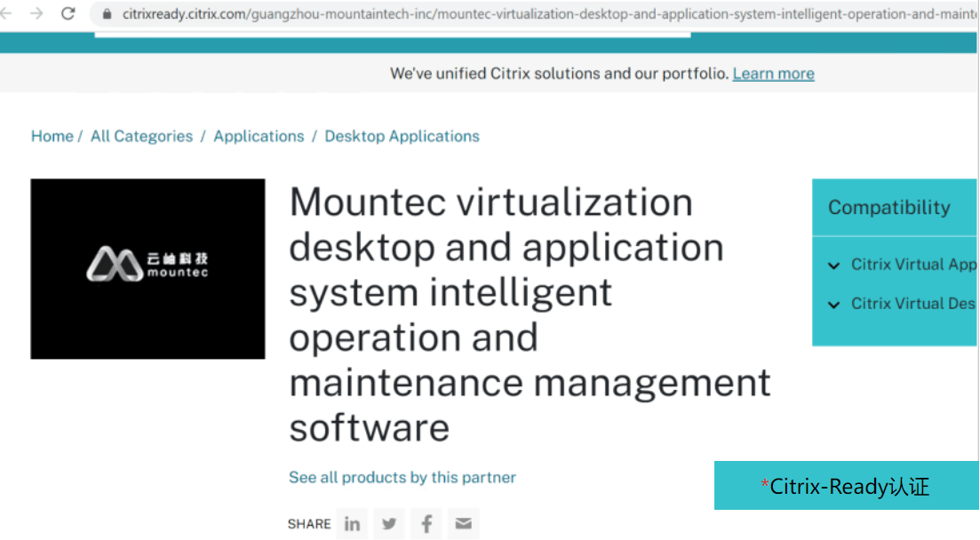The width and height of the screenshot is (980, 540).
Task: Click the citrixready.citrix.com address bar
Action: [533, 14]
